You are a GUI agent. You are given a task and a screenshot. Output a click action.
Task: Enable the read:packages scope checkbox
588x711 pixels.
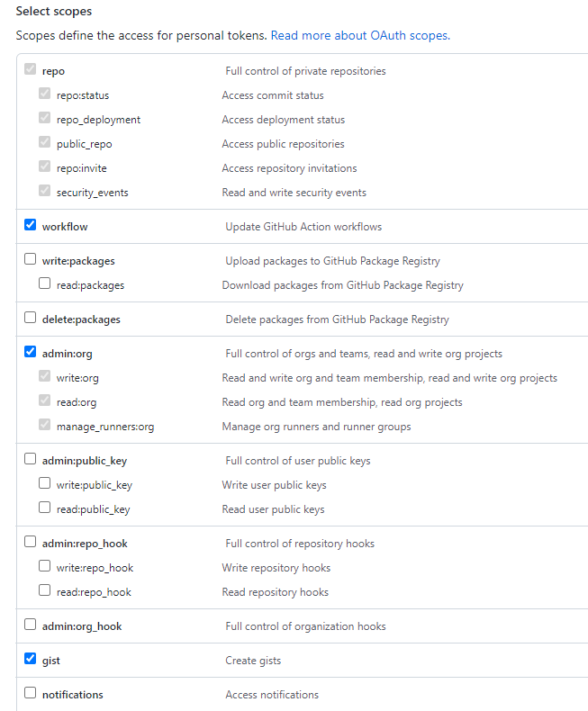44,283
